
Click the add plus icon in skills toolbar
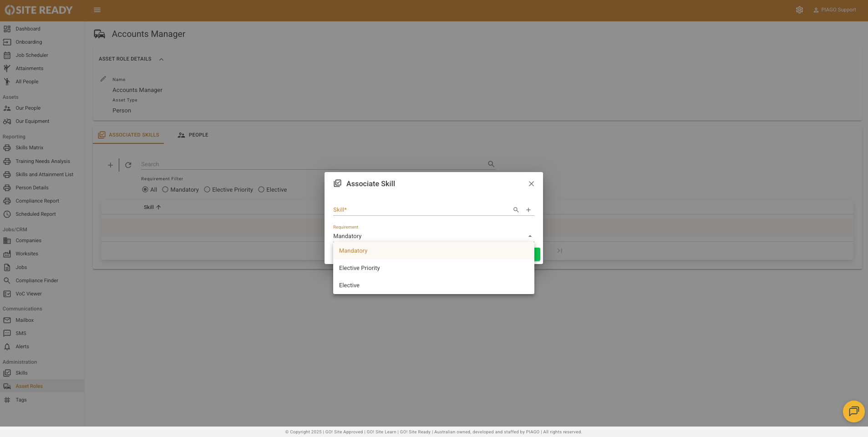110,165
